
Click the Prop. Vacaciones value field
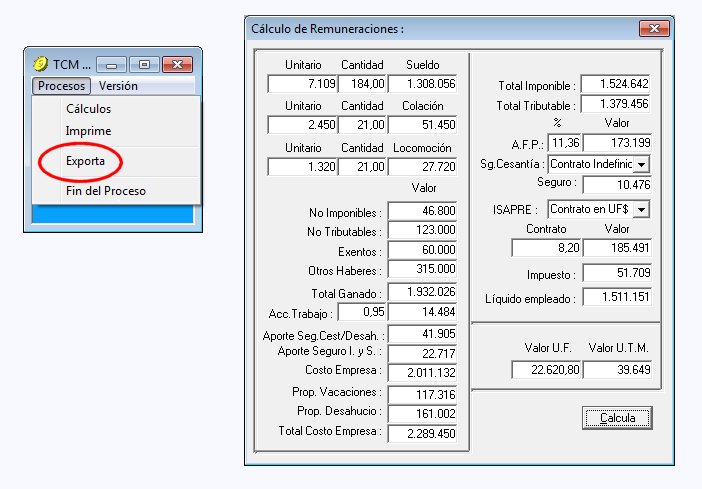tap(422, 395)
